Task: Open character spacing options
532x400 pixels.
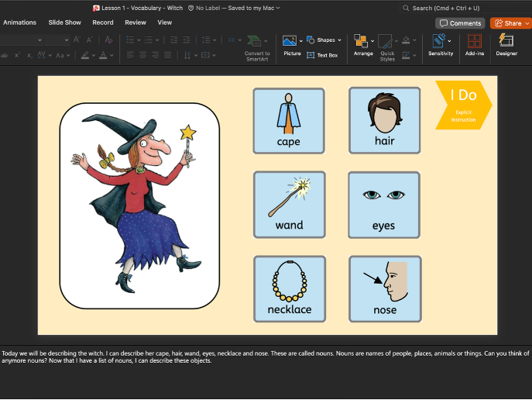Action: [x=44, y=55]
